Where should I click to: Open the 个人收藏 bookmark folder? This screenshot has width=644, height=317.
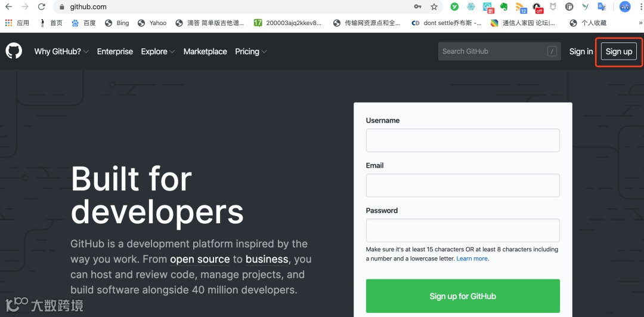point(588,23)
